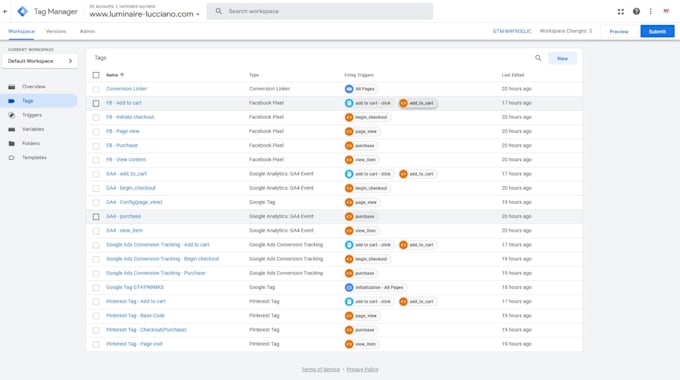The width and height of the screenshot is (680, 380).
Task: Click All Pages trigger icon for Conversion Linker
Action: (x=349, y=89)
